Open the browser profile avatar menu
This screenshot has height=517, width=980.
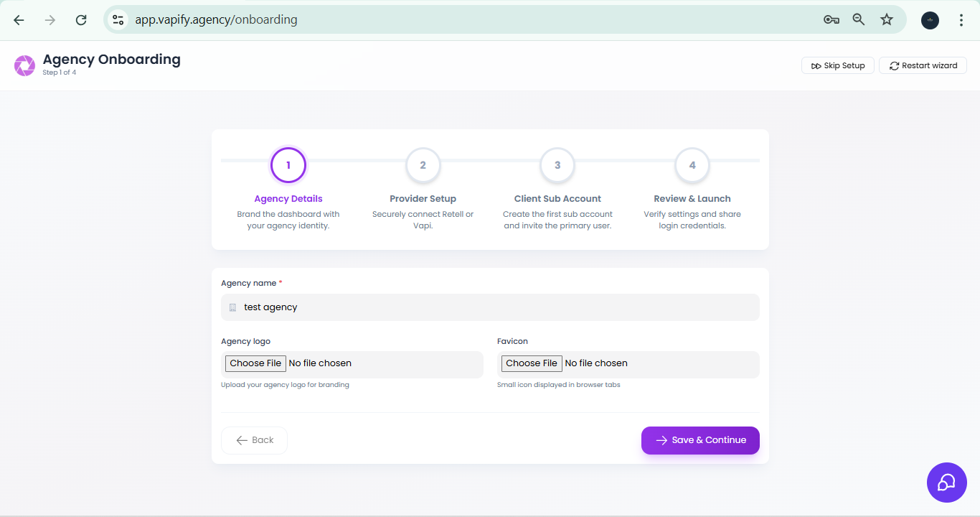930,19
